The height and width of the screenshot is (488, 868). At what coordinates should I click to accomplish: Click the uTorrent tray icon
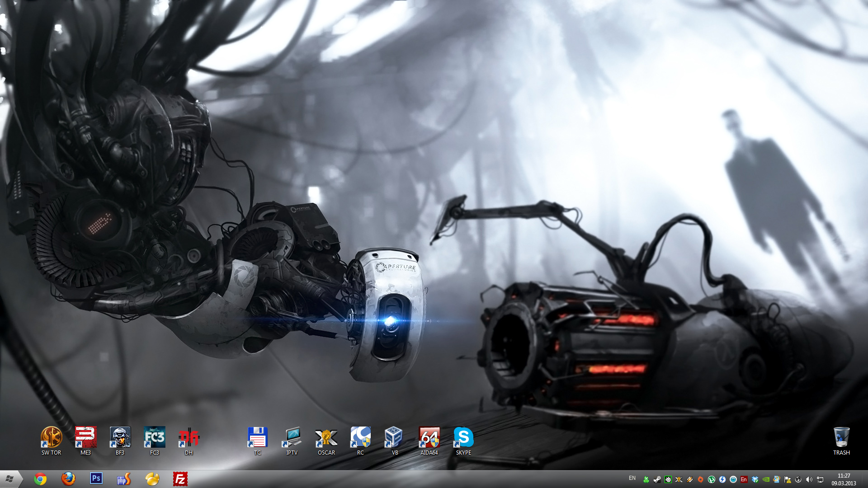712,479
